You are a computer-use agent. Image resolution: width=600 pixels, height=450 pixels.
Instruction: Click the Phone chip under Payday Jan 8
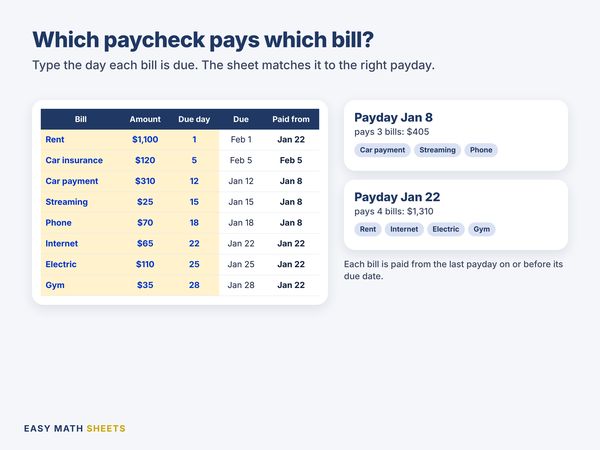pyautogui.click(x=481, y=150)
